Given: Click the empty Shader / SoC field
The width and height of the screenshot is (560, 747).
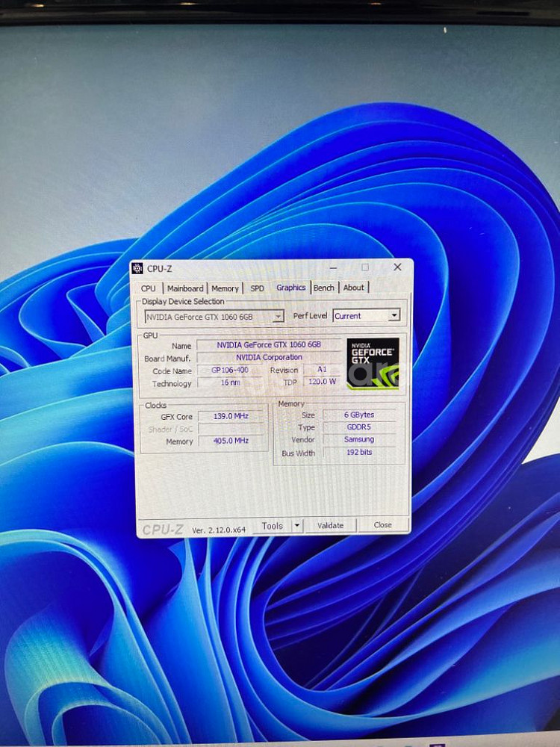Looking at the screenshot, I should 231,428.
